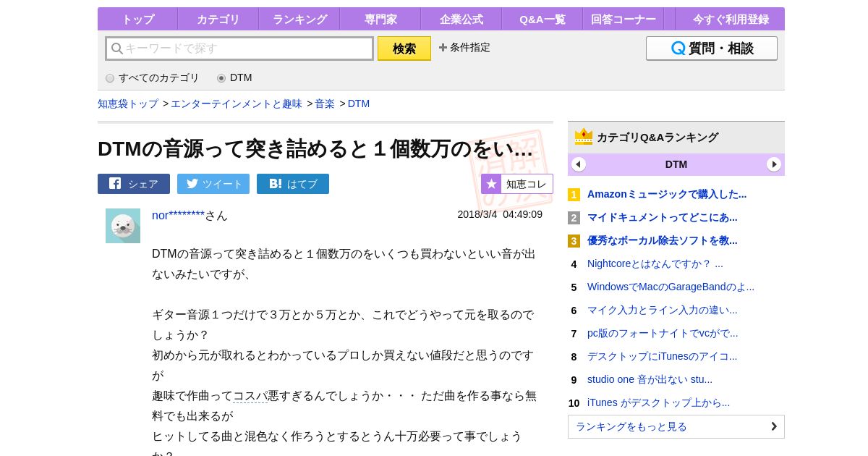Share on Facebook with シェア button
Screen dimensions: 868x456
point(134,184)
